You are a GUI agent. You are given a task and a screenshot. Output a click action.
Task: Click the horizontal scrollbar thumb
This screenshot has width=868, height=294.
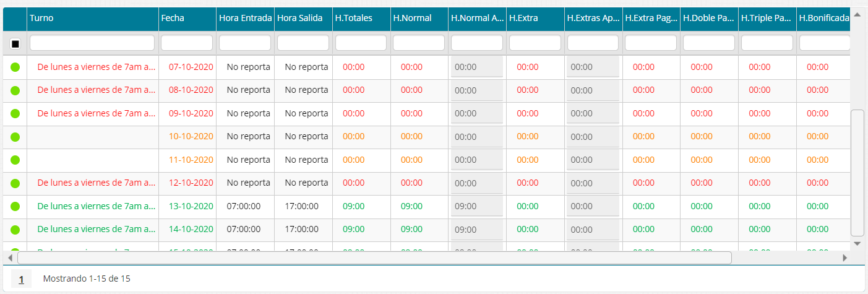tap(374, 257)
